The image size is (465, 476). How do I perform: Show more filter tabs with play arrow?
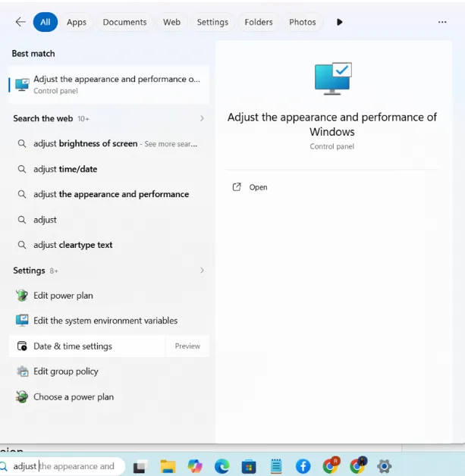[x=340, y=22]
